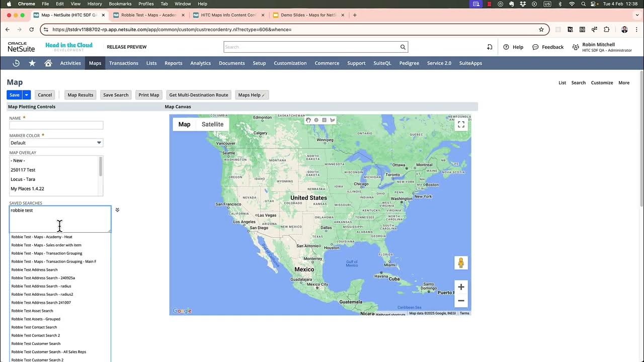Image resolution: width=644 pixels, height=362 pixels.
Task: Expand the Saved Searches chevron control
Action: point(117,210)
